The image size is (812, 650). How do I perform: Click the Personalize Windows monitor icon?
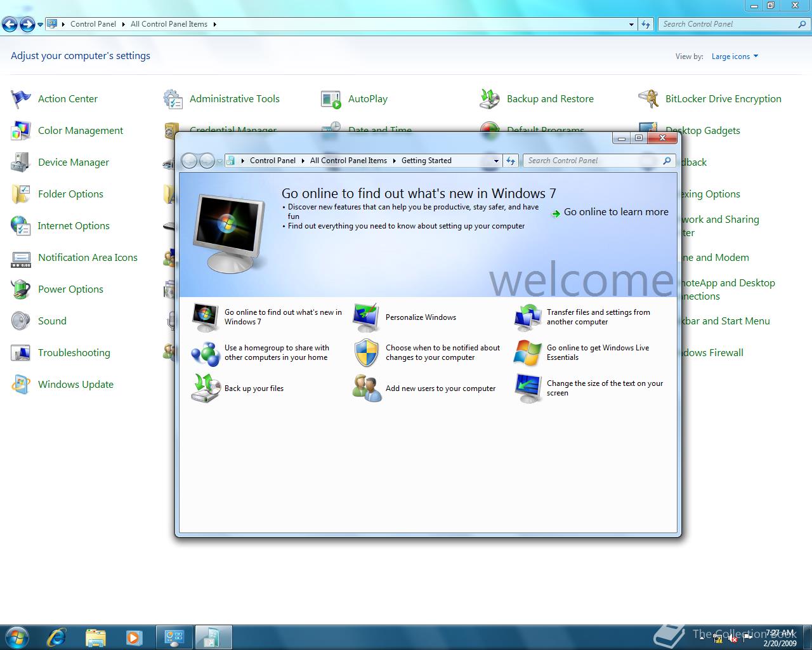click(367, 317)
